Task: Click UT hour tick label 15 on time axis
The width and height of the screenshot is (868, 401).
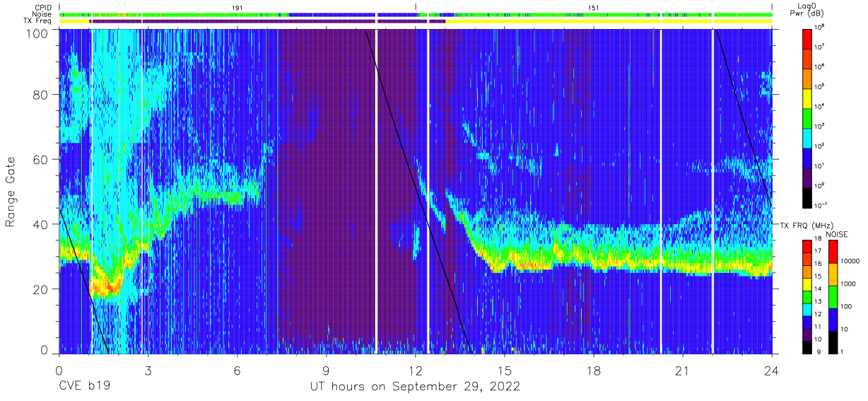Action: (505, 371)
